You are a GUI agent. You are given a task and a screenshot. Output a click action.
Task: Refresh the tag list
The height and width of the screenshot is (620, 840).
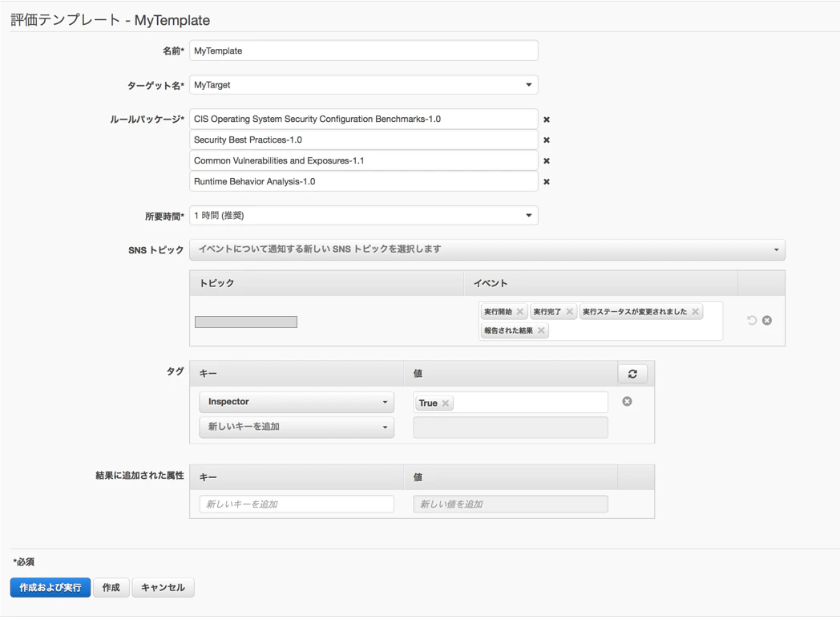point(632,374)
